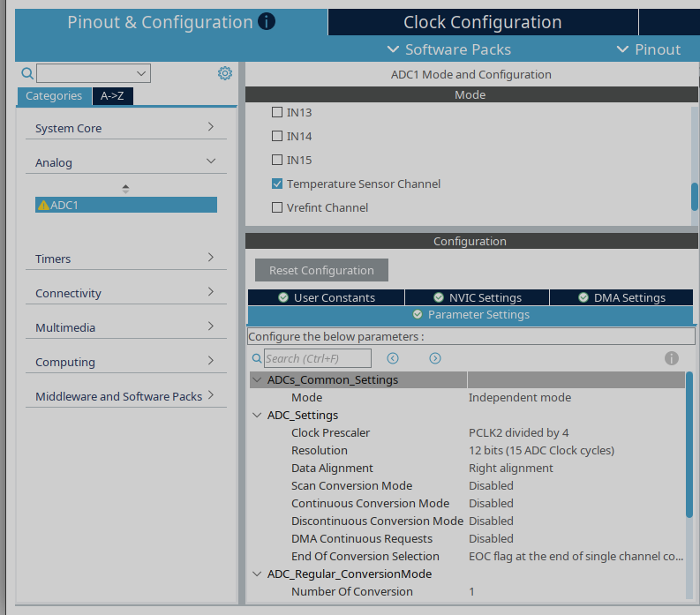Click the Mode panel vertical scrollbar
The width and height of the screenshot is (700, 615).
tap(694, 195)
